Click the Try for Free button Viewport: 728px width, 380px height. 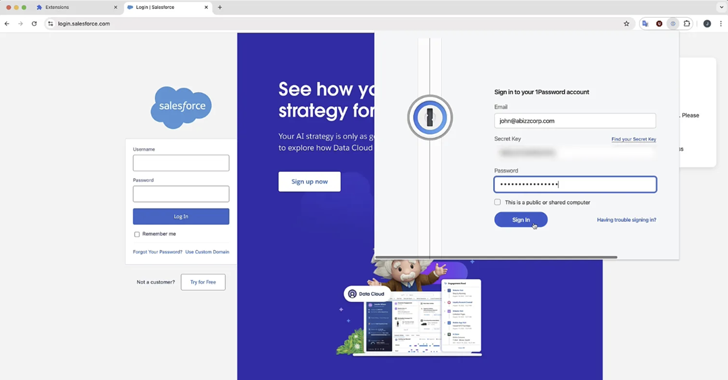203,282
